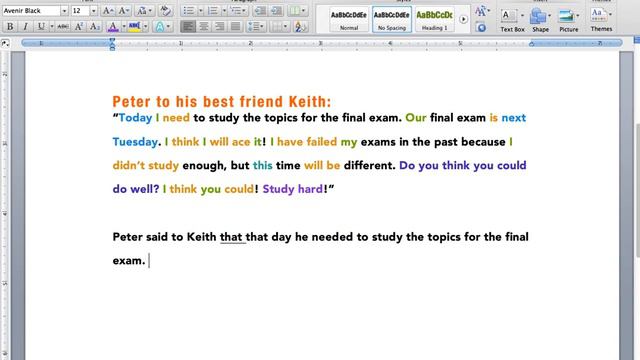Open the Styles pane icon below Quick Styles
Image resolution: width=640 pixels, height=360 pixels.
pos(482,27)
